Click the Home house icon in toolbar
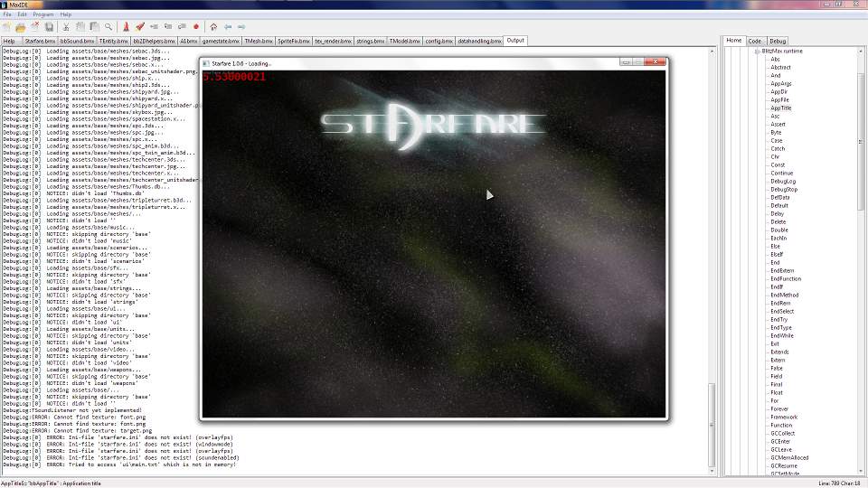Screen dimensions: 868x488 click(x=212, y=27)
